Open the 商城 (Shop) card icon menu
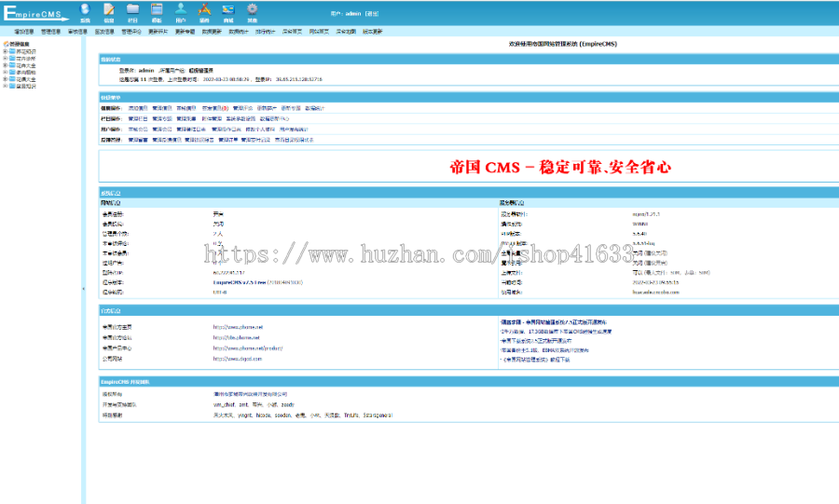 tap(228, 12)
